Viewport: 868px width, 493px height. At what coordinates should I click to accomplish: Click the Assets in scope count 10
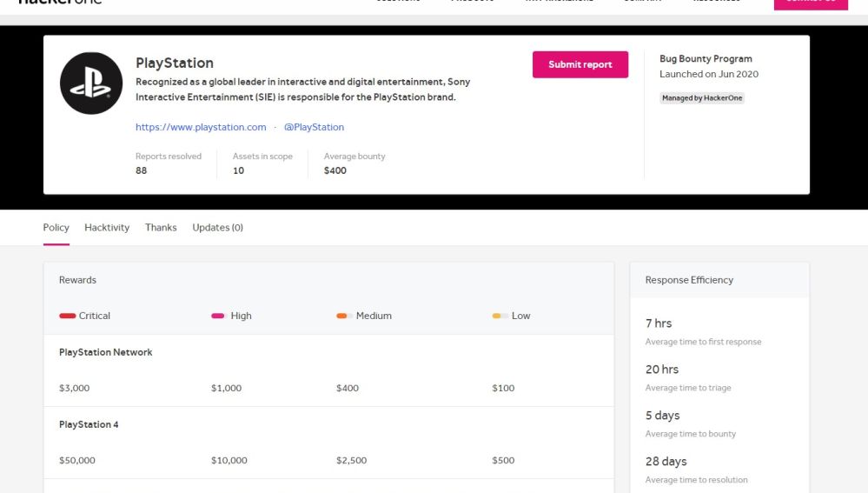point(239,170)
